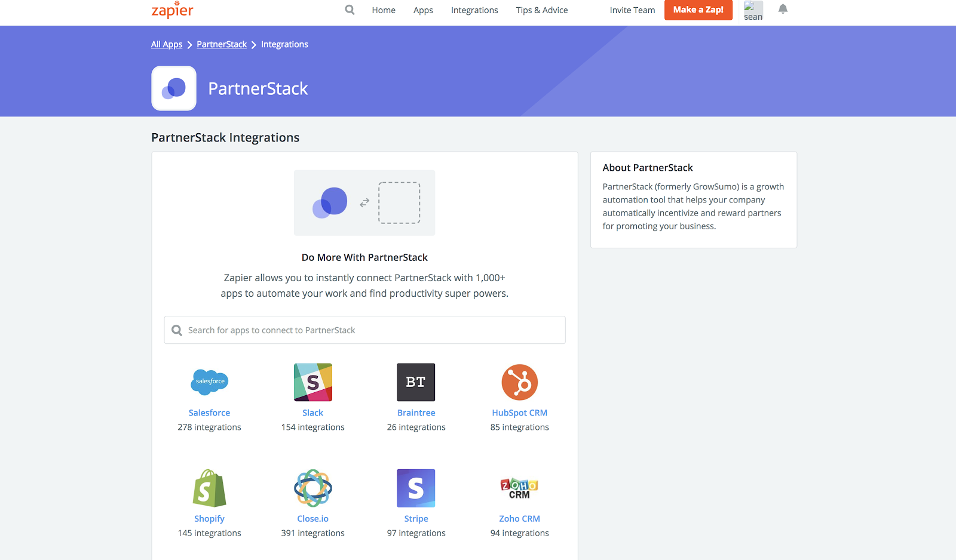This screenshot has width=956, height=560.
Task: Click the Stripe S logo icon
Action: tap(416, 488)
